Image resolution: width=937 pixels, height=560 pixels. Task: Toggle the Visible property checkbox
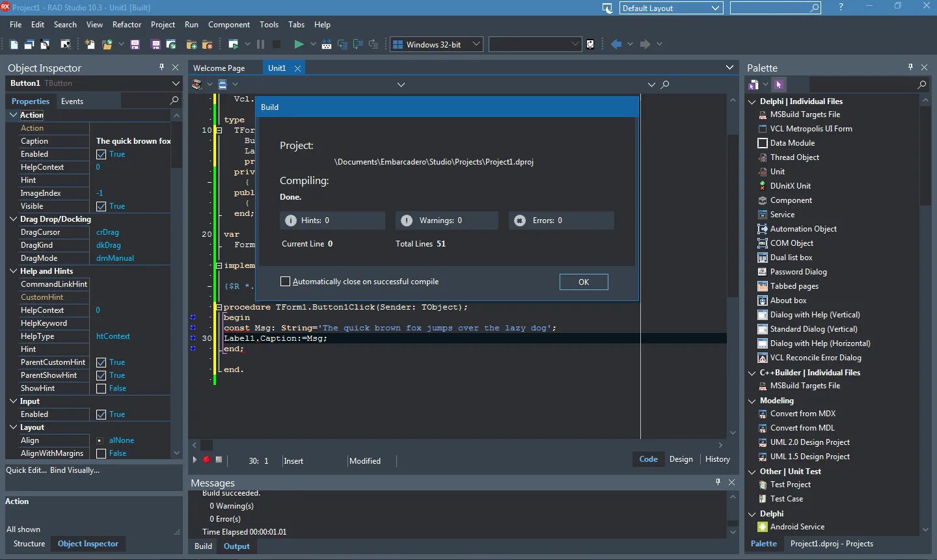[x=101, y=206]
